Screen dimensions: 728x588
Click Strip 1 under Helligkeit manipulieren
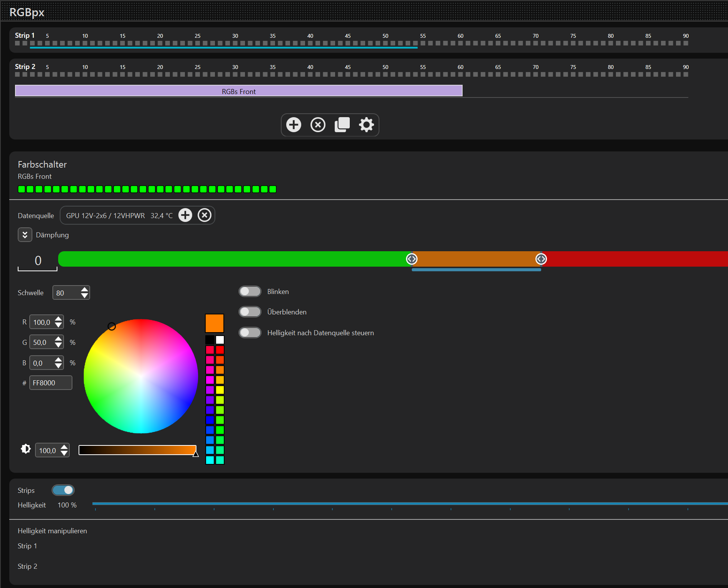point(27,546)
